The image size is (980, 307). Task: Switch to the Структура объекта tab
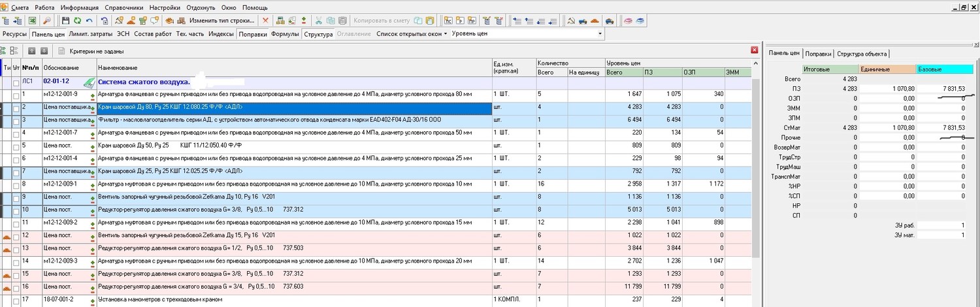[x=861, y=54]
